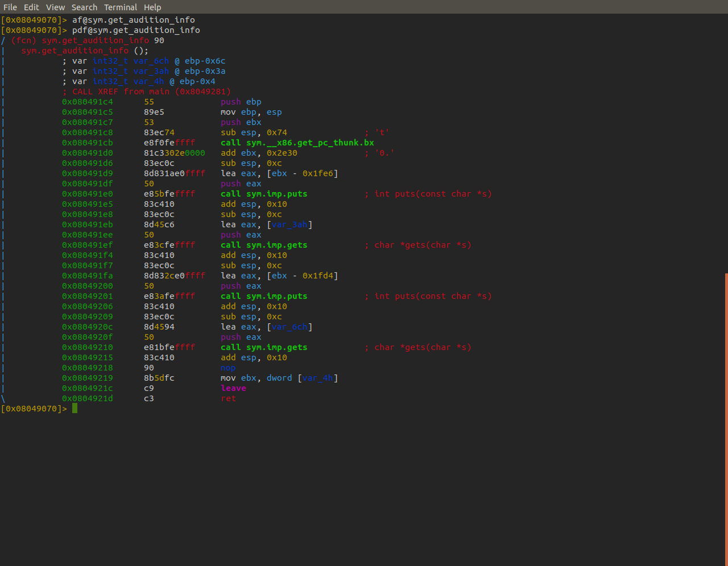Click the opcode bytes 8d832ce0ffff
728x566 pixels.
175,276
